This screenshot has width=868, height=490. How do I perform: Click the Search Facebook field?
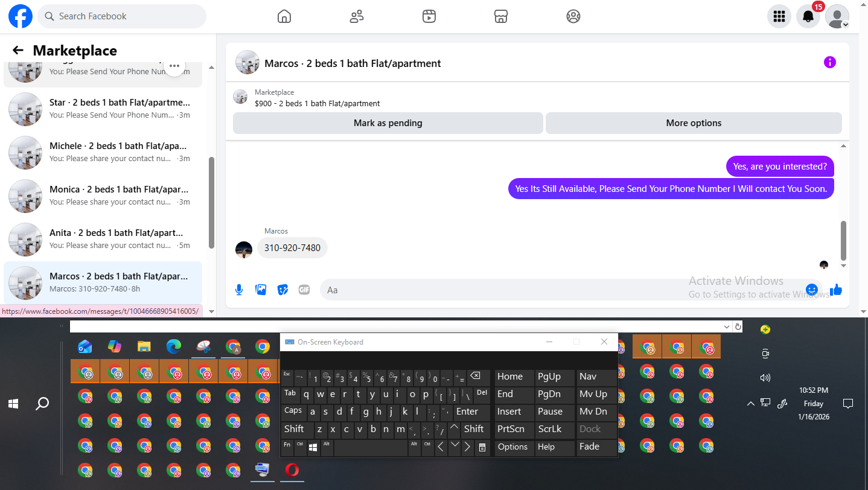pyautogui.click(x=122, y=16)
